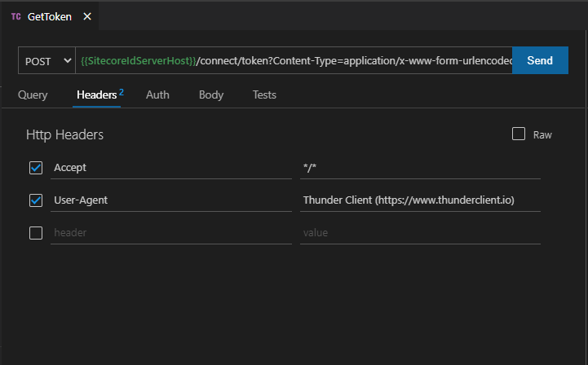
Task: Tick the empty new header checkbox
Action: click(x=36, y=233)
